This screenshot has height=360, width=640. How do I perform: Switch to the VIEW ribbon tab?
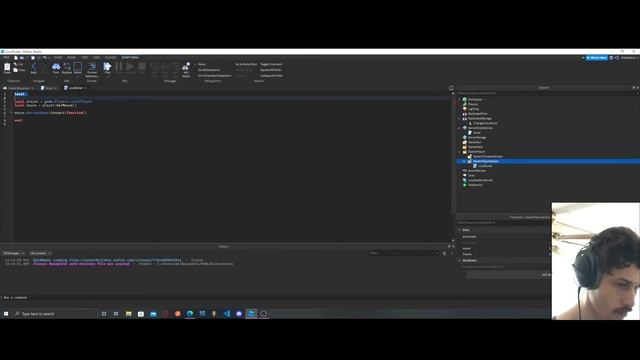point(96,58)
